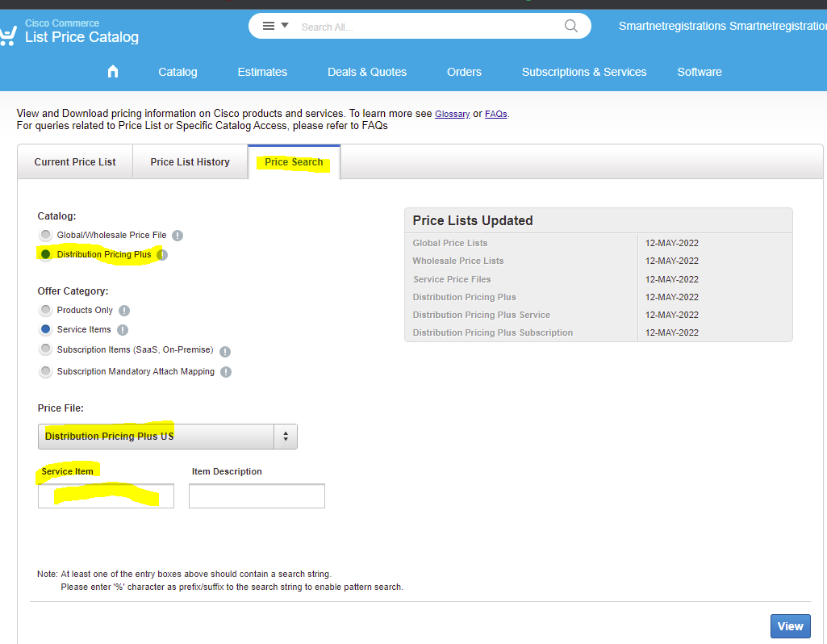Open the Deals & Quotes menu
This screenshot has width=827, height=644.
[367, 72]
